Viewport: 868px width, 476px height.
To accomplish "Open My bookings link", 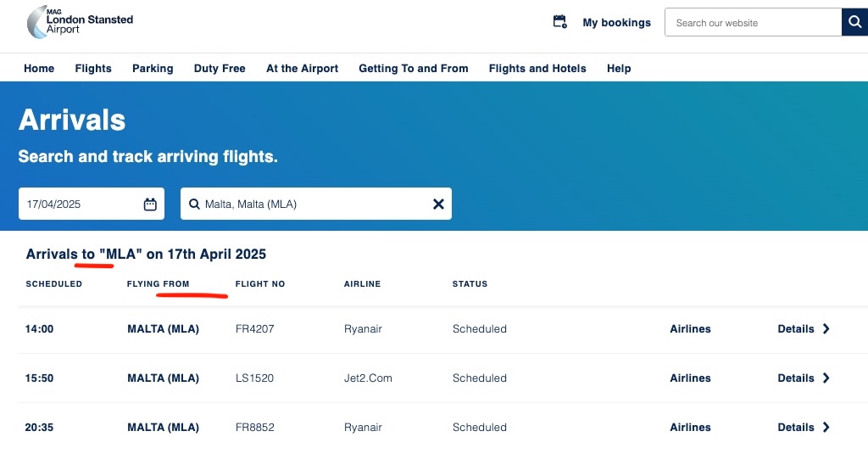I will (x=617, y=23).
